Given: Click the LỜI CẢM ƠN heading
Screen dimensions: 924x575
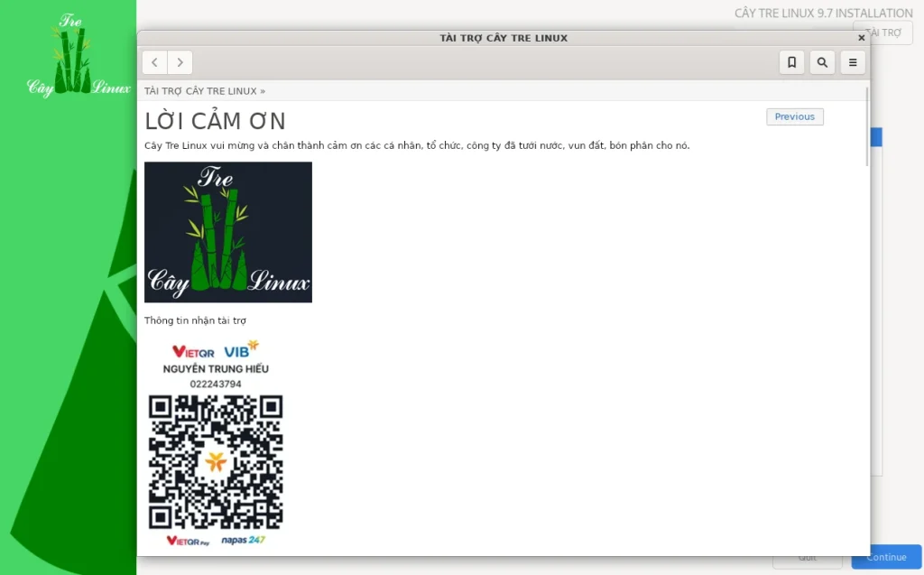Looking at the screenshot, I should (x=216, y=122).
